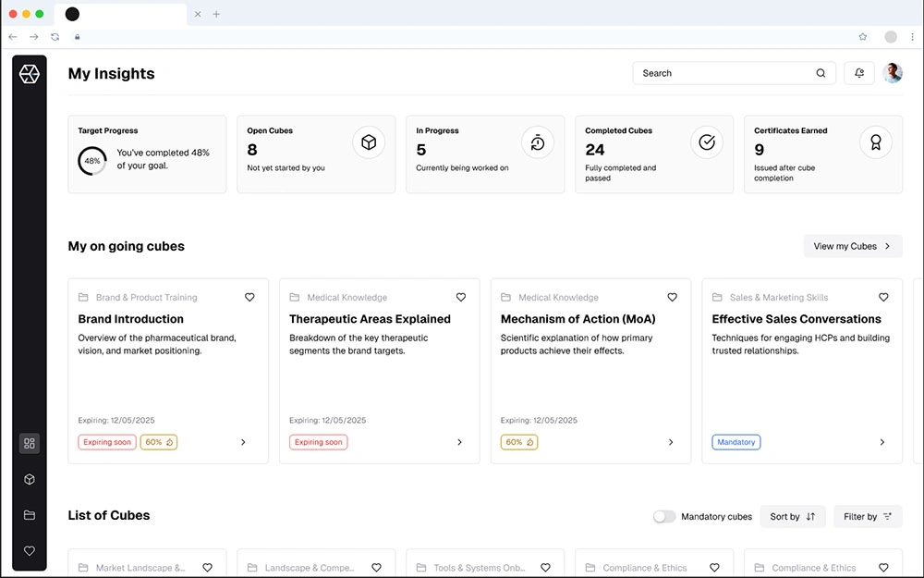Bookmark the page with star icon
The image size is (924, 578).
pos(863,37)
